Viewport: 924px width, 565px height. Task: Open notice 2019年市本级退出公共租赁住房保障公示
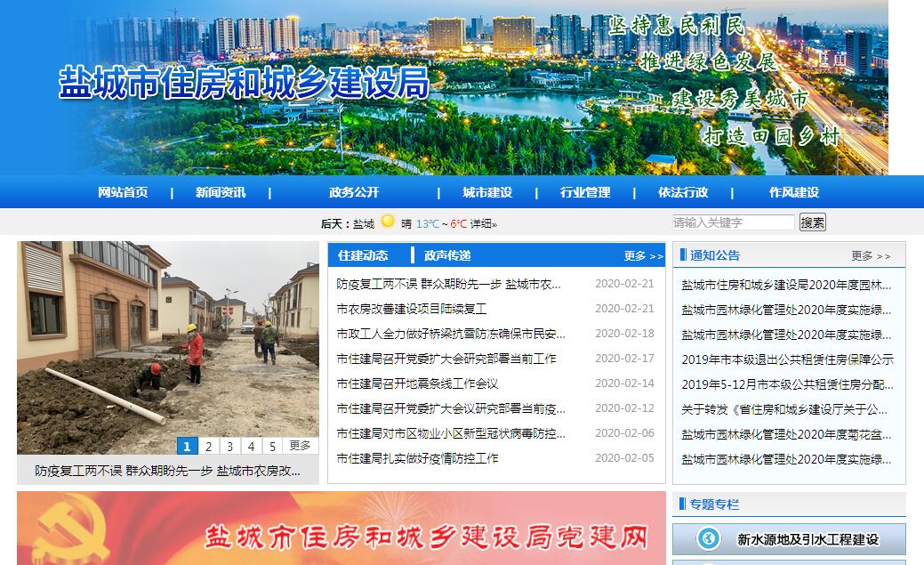coord(787,359)
